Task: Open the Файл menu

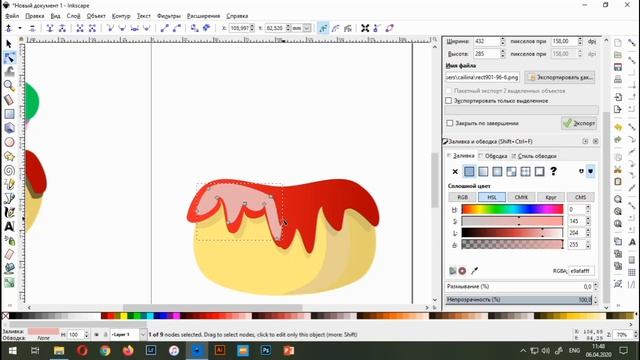Action: [12, 16]
